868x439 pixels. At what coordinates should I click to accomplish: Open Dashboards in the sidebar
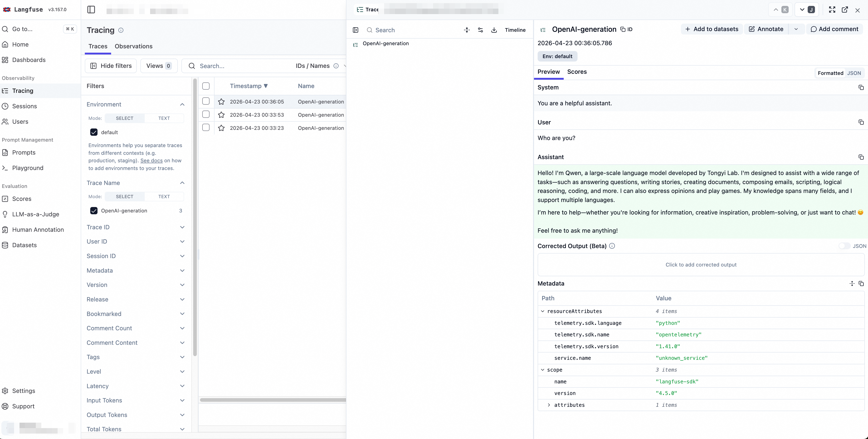pos(29,60)
